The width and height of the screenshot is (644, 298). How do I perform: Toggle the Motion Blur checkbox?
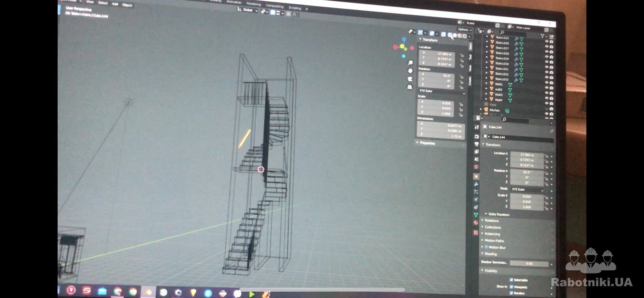click(486, 247)
